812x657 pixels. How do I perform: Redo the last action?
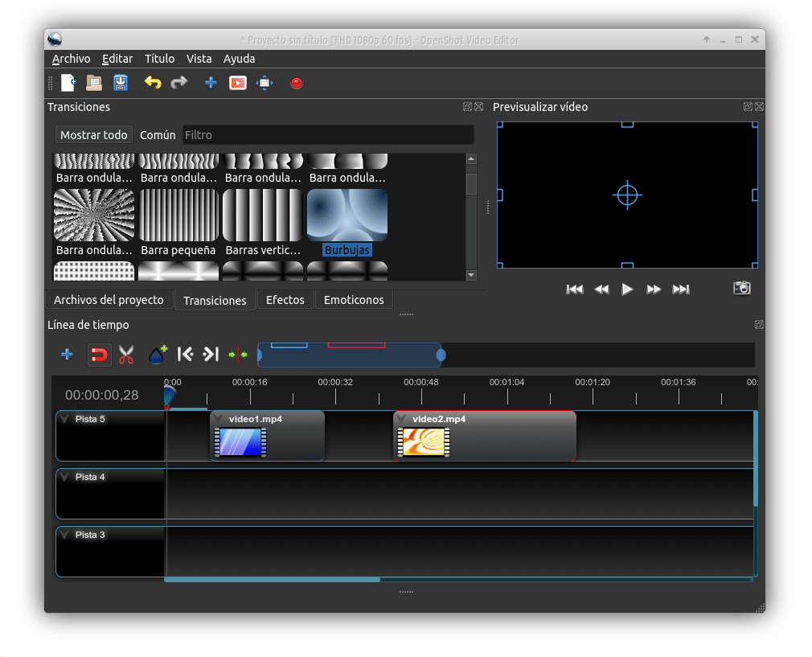pos(178,83)
